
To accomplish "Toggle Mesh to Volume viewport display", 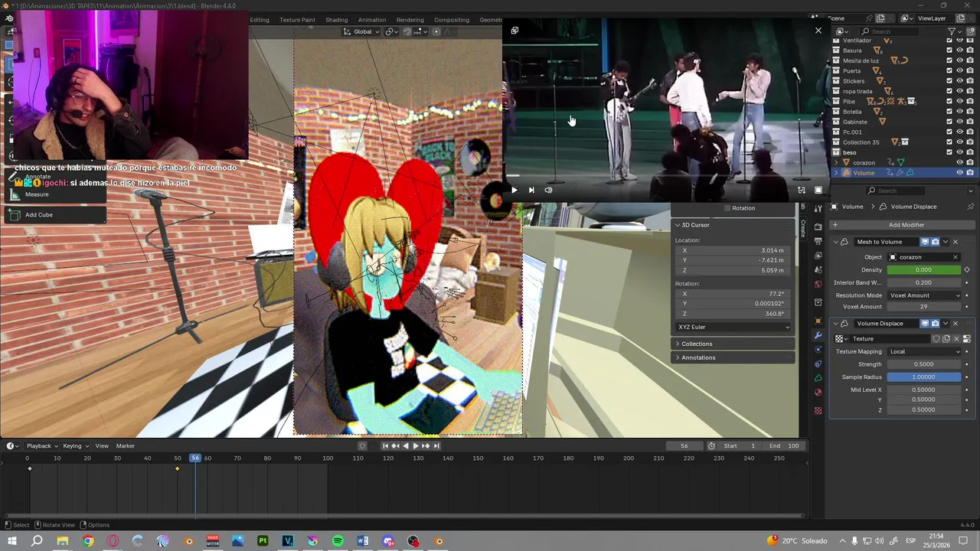I will pyautogui.click(x=925, y=242).
